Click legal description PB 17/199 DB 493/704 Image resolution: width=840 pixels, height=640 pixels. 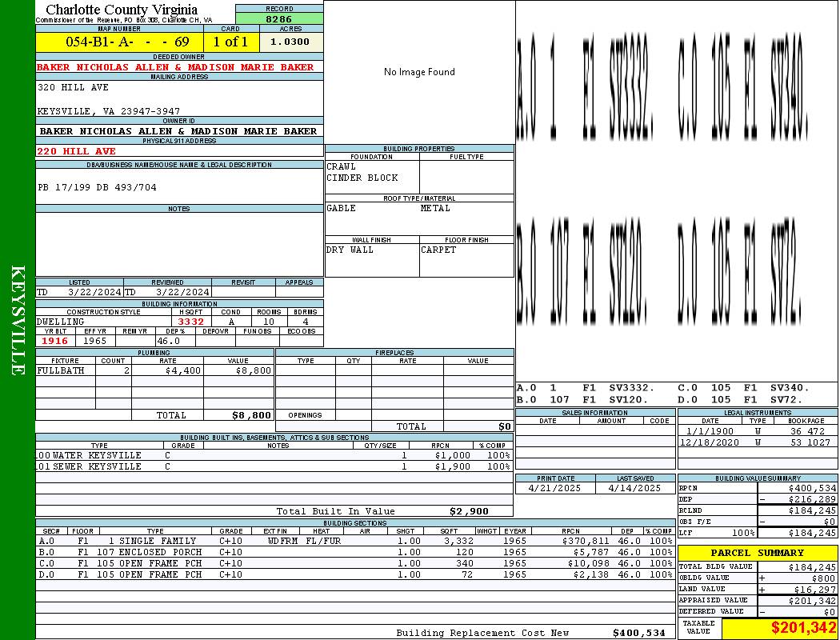(x=97, y=187)
